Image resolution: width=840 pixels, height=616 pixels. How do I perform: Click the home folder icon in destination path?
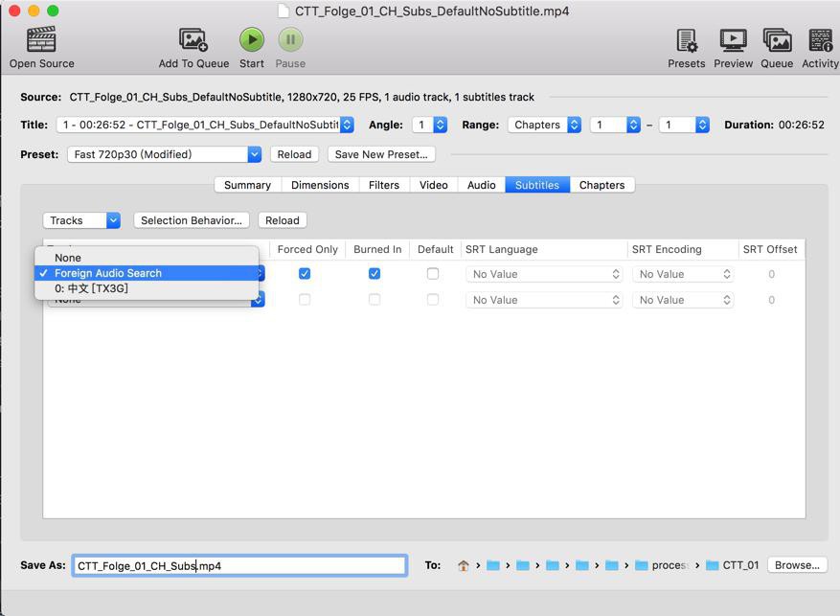coord(464,565)
